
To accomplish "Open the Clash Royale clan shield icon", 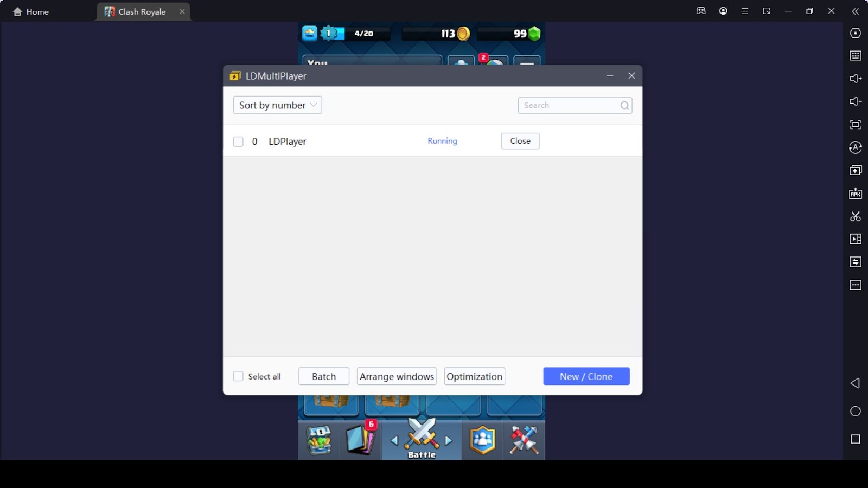I will 482,440.
